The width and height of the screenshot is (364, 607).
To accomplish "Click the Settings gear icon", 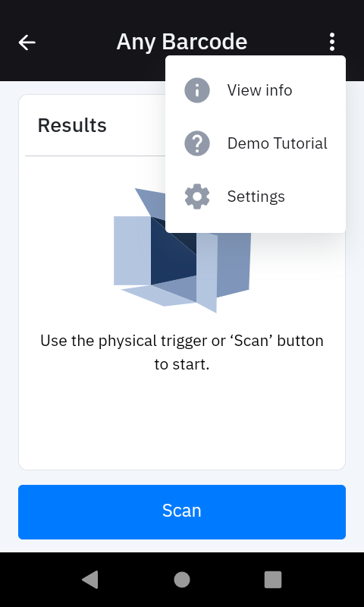I will (197, 197).
